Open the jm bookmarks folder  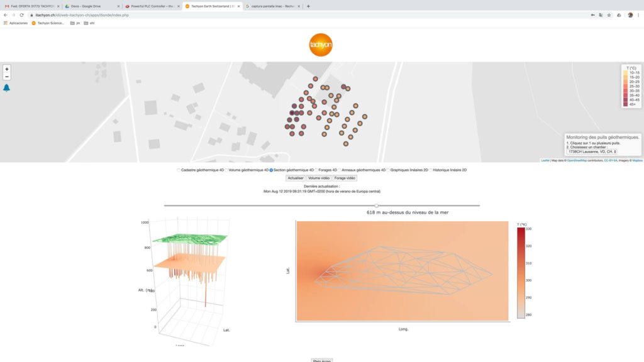pos(75,23)
